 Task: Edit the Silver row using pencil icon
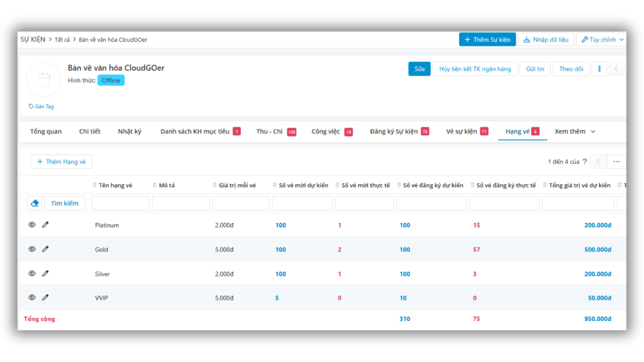click(x=45, y=274)
